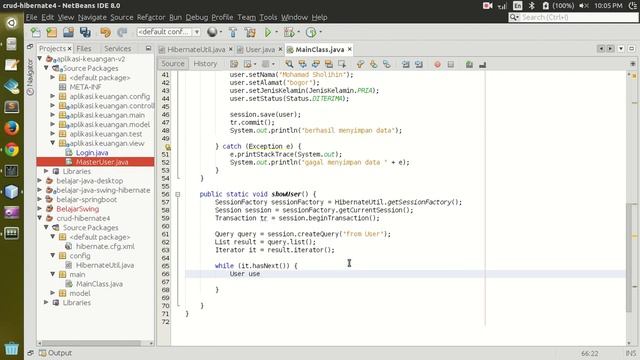Image resolution: width=640 pixels, height=360 pixels.
Task: Click the Find Selection magnifier in editor toolbar
Action: point(289,64)
